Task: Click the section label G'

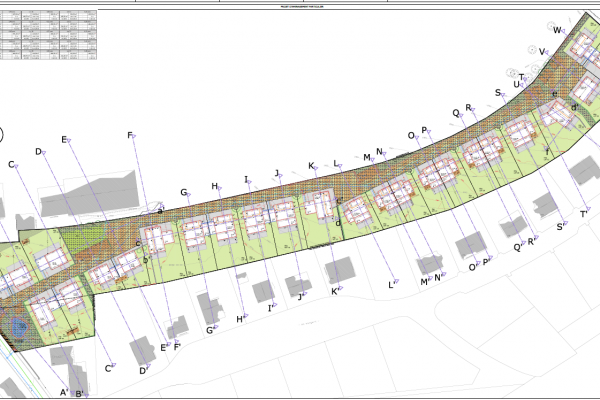Action: pos(209,330)
